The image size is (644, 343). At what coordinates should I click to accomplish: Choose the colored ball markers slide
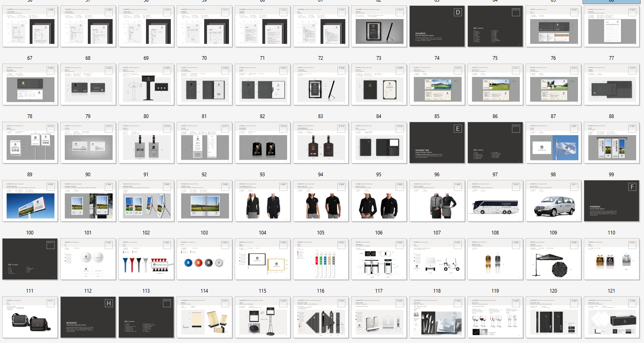click(204, 259)
